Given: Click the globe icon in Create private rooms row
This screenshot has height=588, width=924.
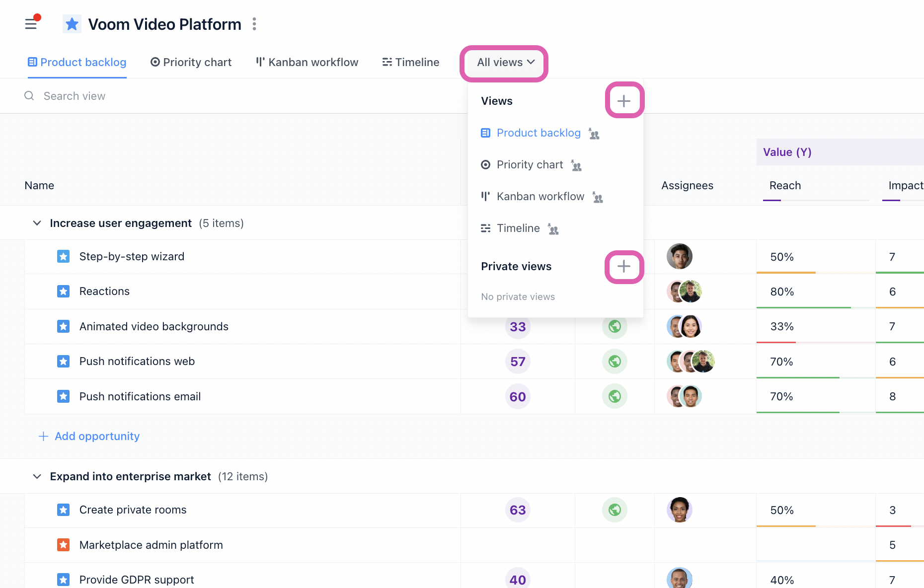Looking at the screenshot, I should pos(615,510).
